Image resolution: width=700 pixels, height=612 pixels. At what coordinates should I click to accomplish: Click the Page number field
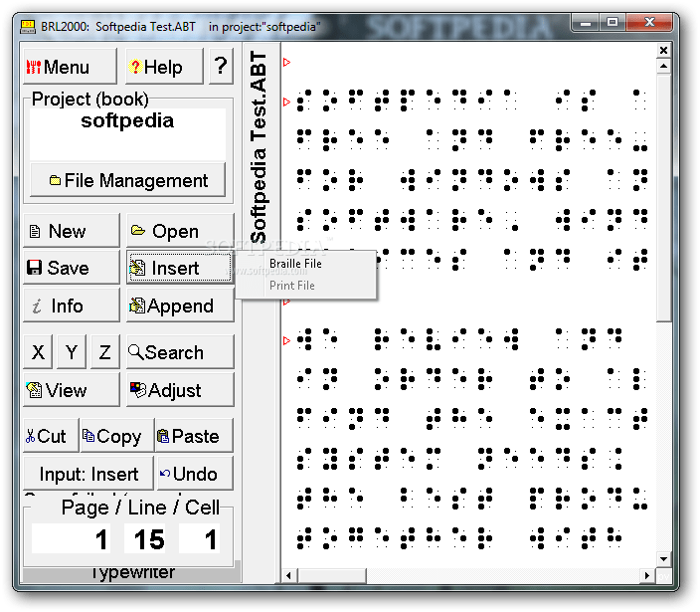tap(71, 538)
